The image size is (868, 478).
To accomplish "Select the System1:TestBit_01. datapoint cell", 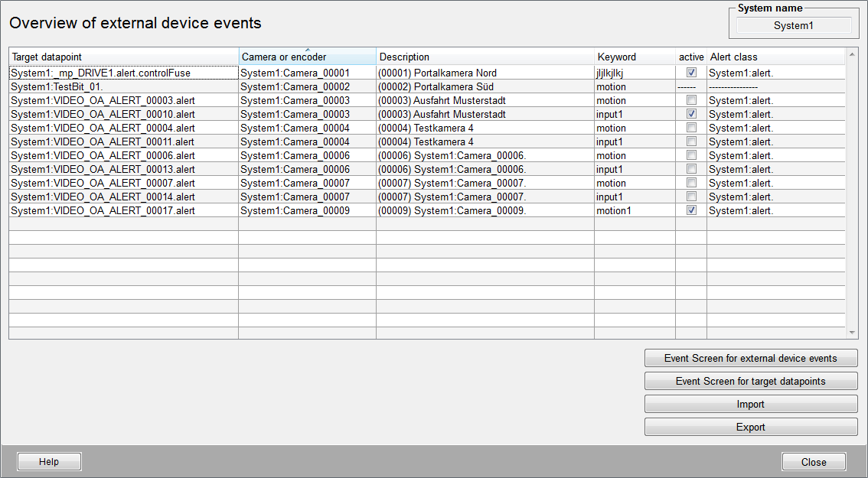I will pos(123,86).
